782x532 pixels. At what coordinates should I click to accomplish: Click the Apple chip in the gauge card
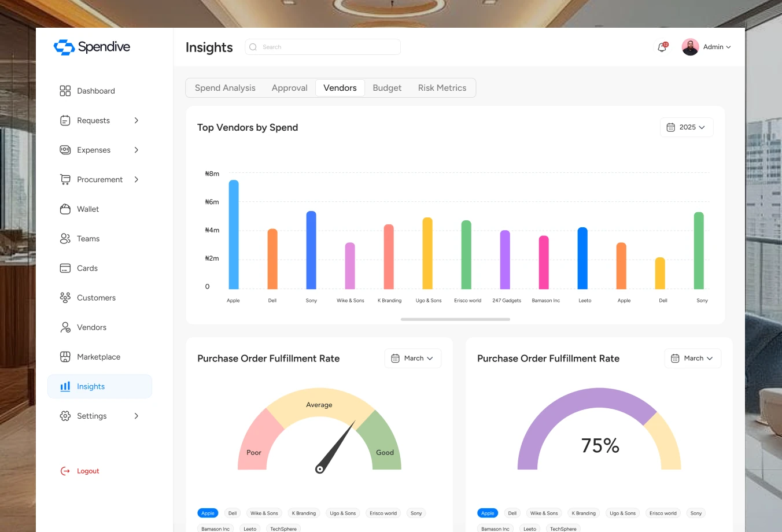pos(208,513)
